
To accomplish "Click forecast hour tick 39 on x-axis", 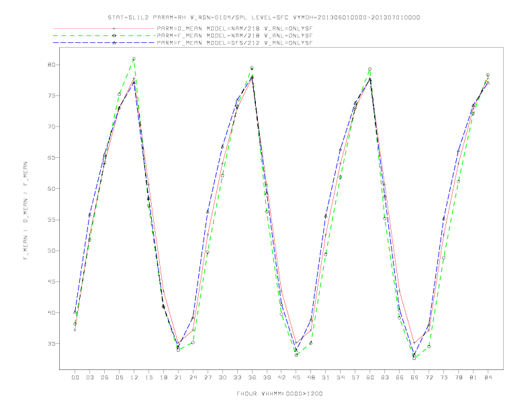I will [x=267, y=377].
